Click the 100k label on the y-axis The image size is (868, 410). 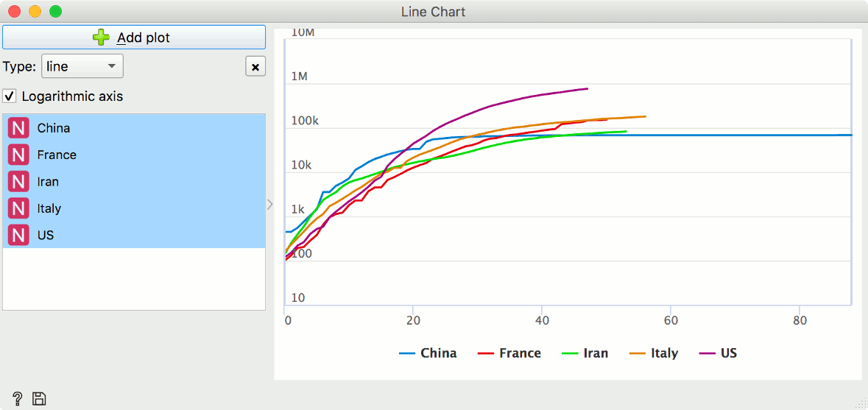pos(305,121)
